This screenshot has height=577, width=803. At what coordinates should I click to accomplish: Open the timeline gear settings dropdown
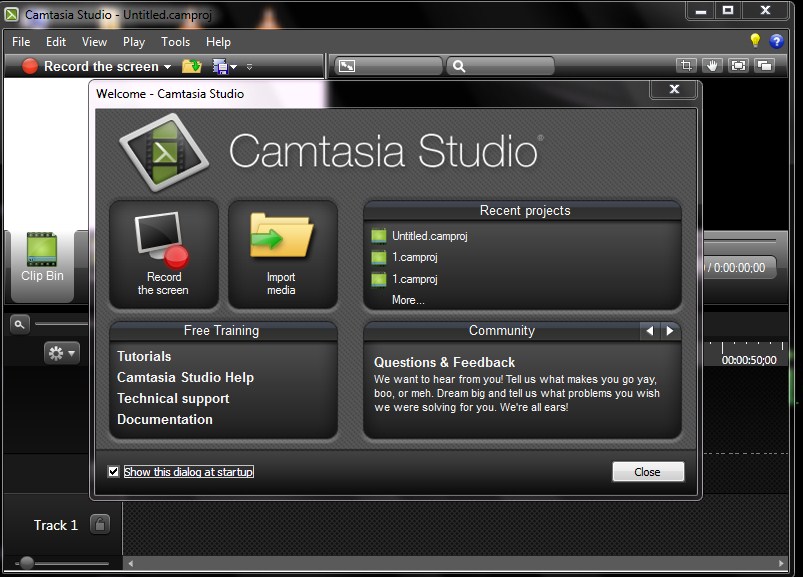point(62,353)
